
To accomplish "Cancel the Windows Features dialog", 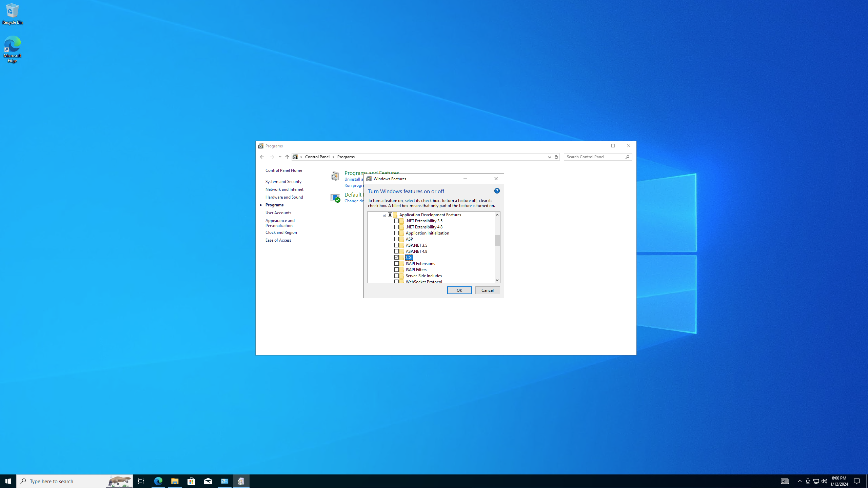I will pos(487,290).
